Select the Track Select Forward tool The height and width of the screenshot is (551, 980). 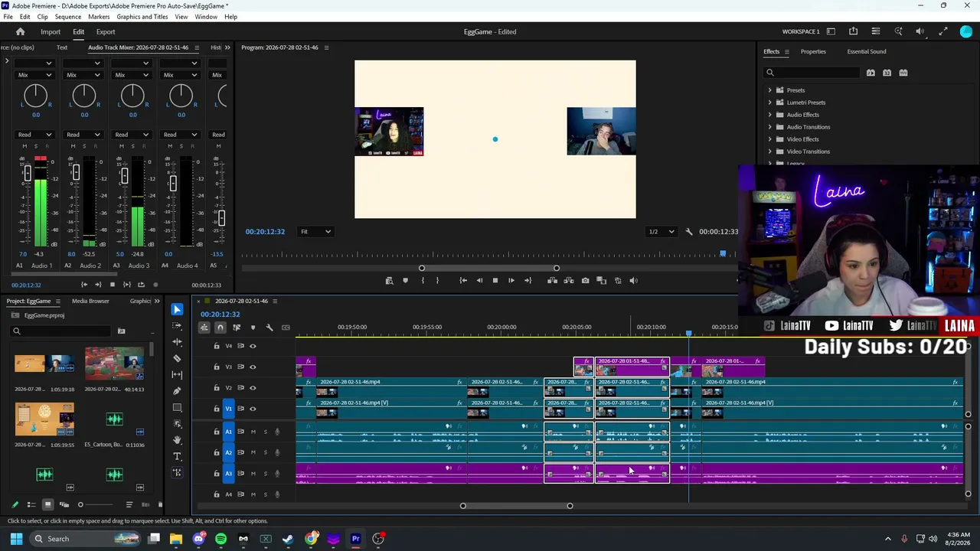tap(177, 326)
